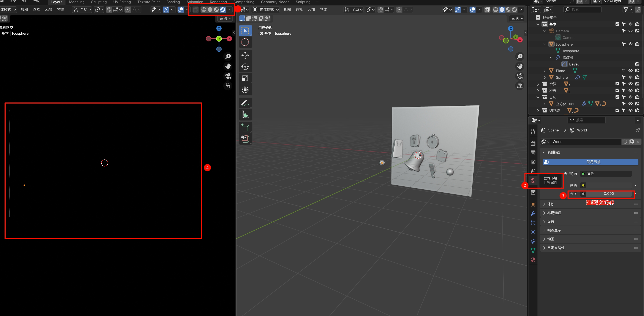The image size is (644, 316).
Task: Activate the Annotate pencil tool
Action: tap(245, 103)
